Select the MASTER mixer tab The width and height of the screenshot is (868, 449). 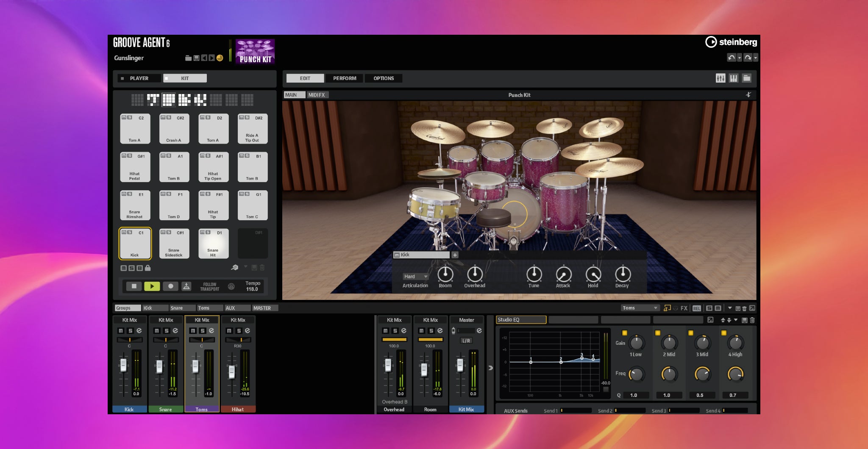click(x=265, y=308)
